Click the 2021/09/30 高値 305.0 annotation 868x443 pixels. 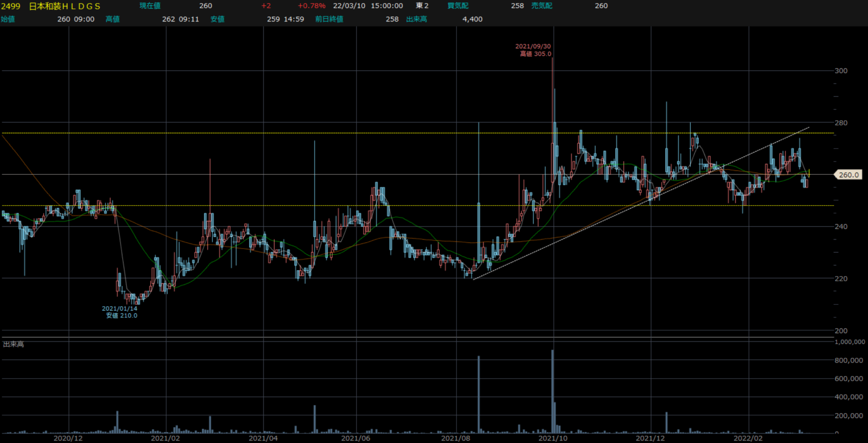tap(533, 50)
